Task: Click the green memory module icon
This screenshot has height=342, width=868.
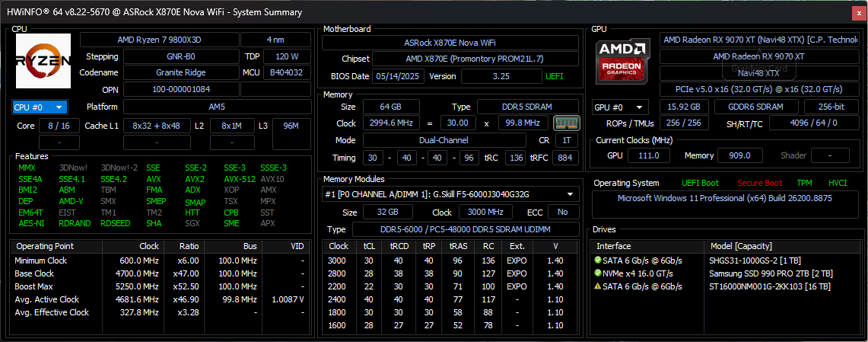Action: click(566, 123)
